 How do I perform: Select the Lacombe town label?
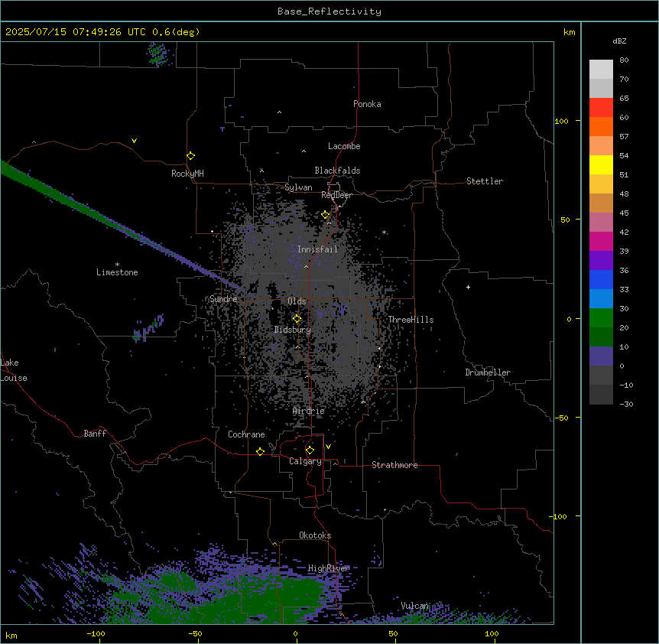click(x=344, y=146)
